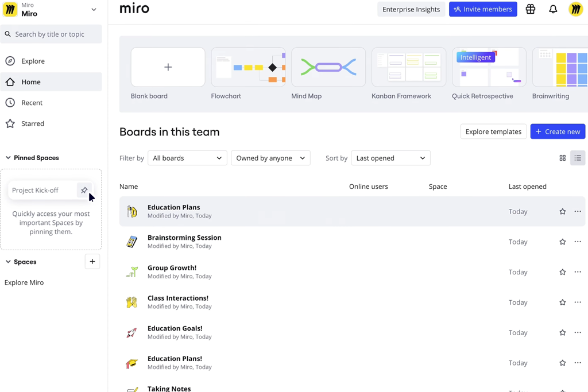Collapse the Pinned Spaces section
588x392 pixels.
[8, 158]
